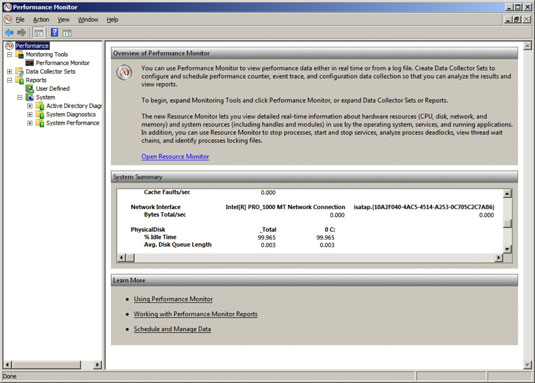The height and width of the screenshot is (383, 535).
Task: Click the System Diagnostics report icon
Action: (x=40, y=114)
